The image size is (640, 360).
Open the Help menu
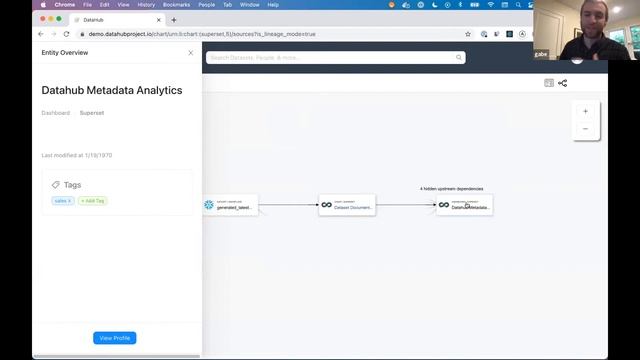point(273,5)
